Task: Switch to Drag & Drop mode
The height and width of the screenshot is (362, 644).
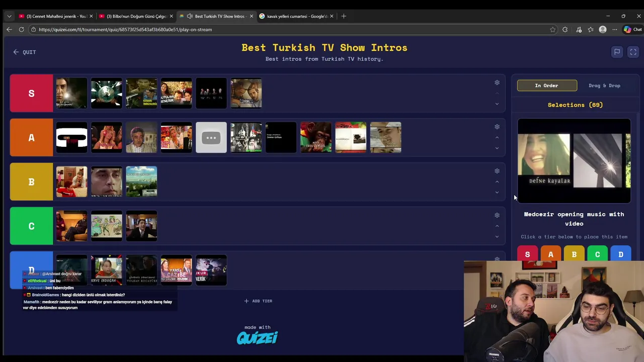Action: point(604,85)
